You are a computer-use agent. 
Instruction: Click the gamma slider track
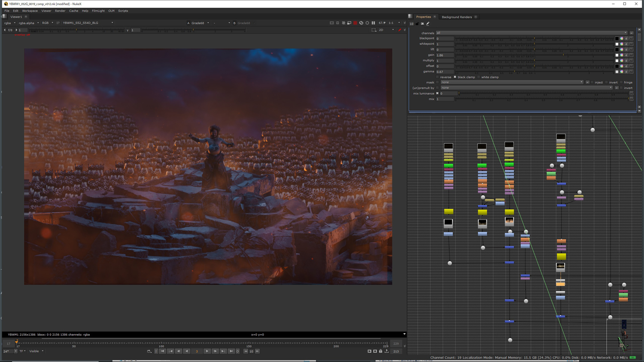(x=535, y=72)
